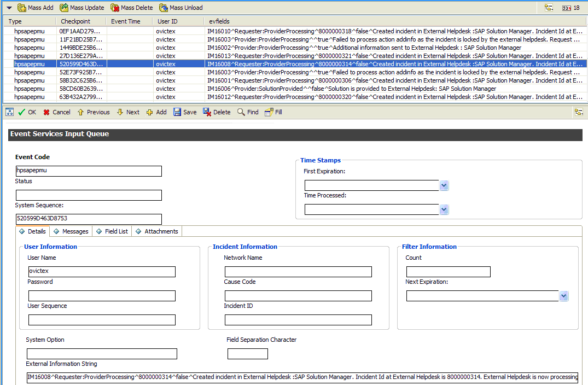Click the Cause Code input field

coord(298,296)
